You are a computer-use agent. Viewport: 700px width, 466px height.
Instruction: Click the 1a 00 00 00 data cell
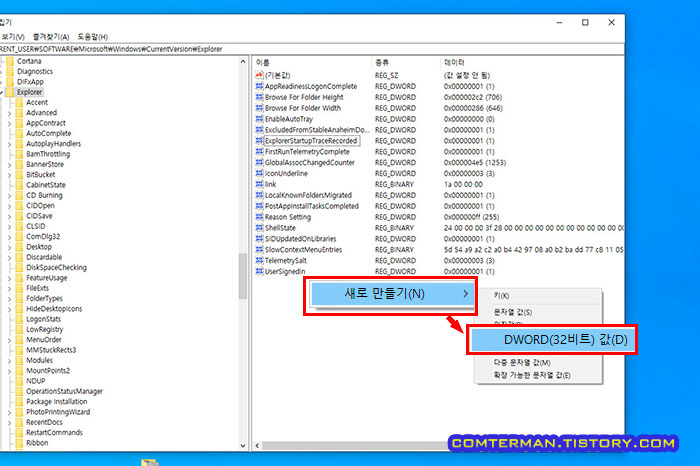(x=463, y=184)
